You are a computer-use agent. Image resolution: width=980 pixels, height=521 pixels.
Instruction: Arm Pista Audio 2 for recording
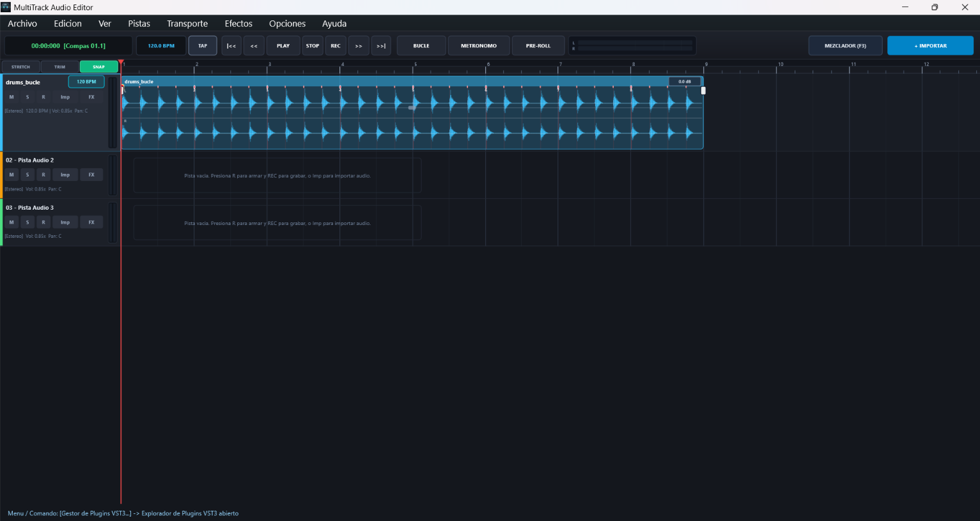coord(43,175)
